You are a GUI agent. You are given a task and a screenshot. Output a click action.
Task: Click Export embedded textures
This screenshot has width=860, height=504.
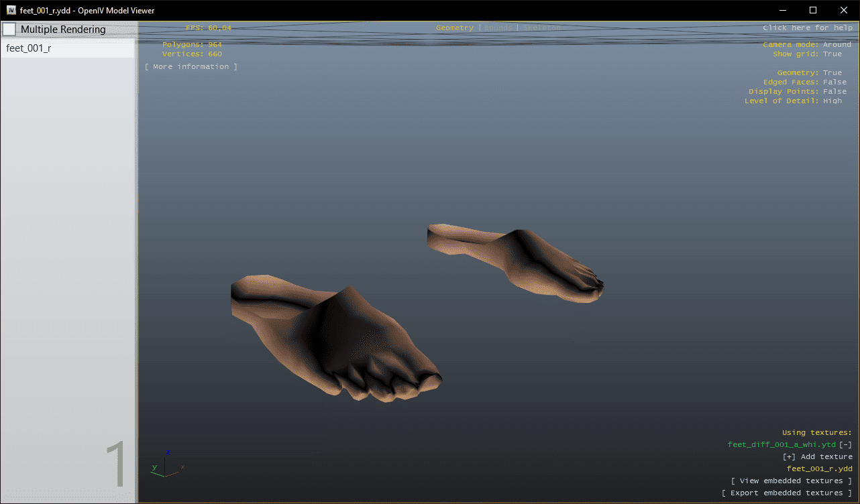(x=786, y=493)
